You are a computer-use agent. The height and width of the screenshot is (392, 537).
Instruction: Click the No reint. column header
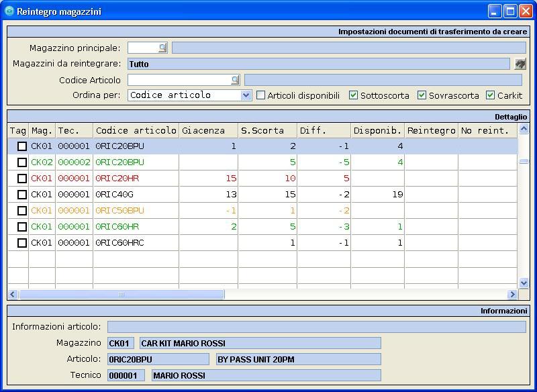coord(488,130)
